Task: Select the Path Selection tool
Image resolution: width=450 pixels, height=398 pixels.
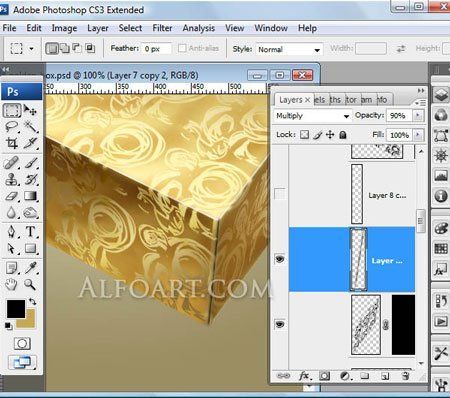Action: [12, 248]
